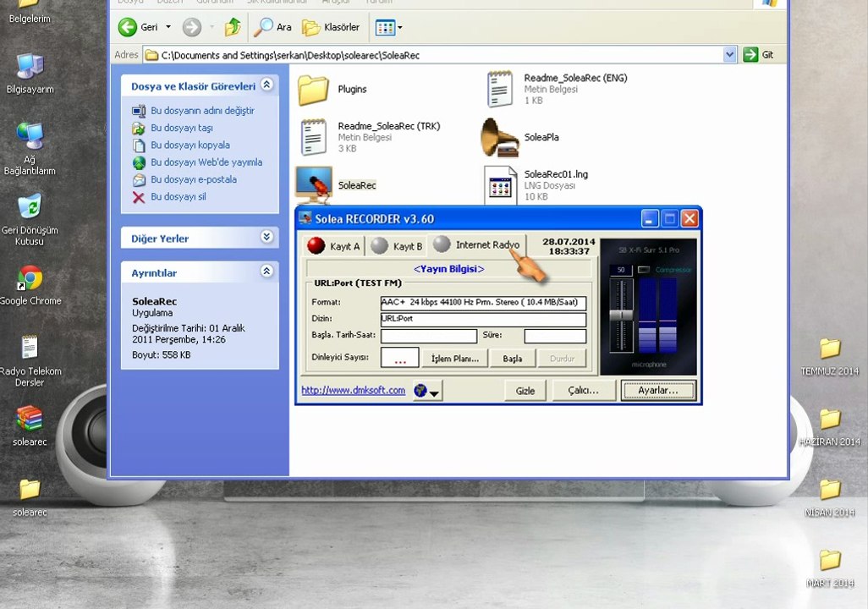Open the Belgelerim desktop folder
The image size is (868, 609).
pos(30,12)
